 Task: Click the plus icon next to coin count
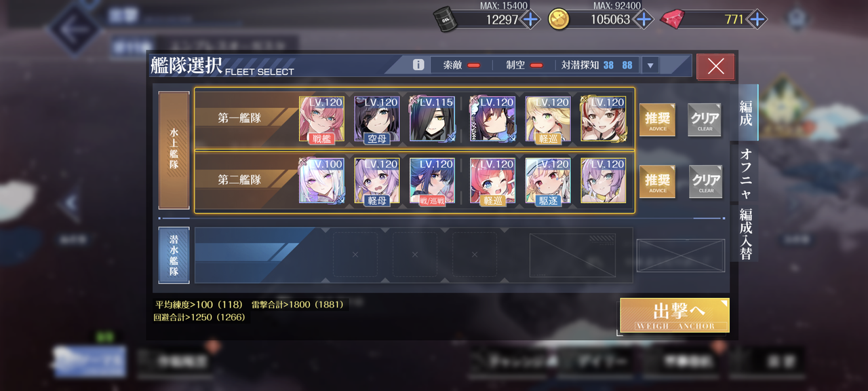(x=643, y=20)
